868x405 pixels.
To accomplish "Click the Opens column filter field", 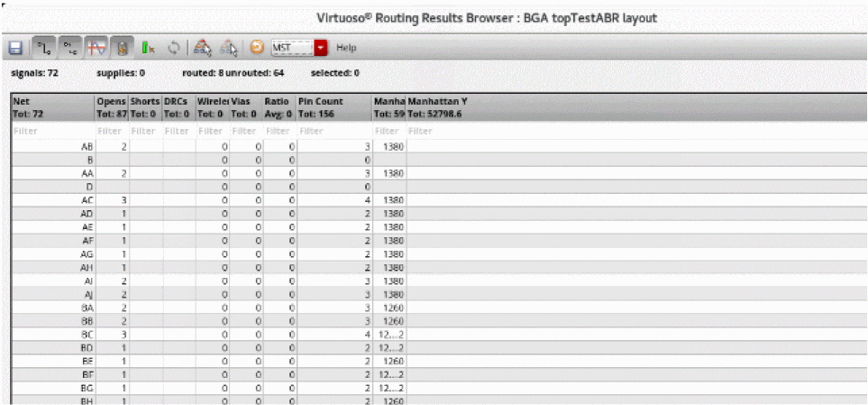I will tap(112, 132).
